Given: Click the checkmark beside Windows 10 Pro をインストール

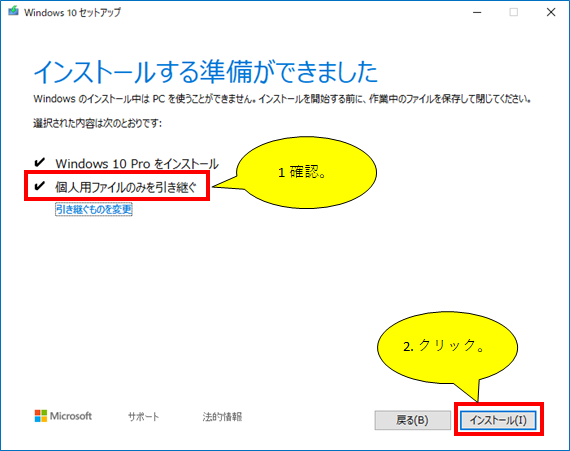Looking at the screenshot, I should (x=39, y=162).
